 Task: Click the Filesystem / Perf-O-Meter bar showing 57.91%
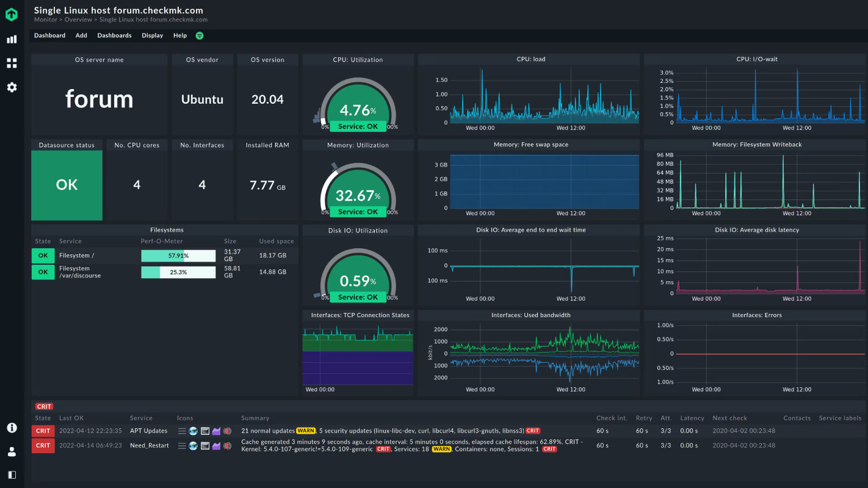[x=178, y=256]
